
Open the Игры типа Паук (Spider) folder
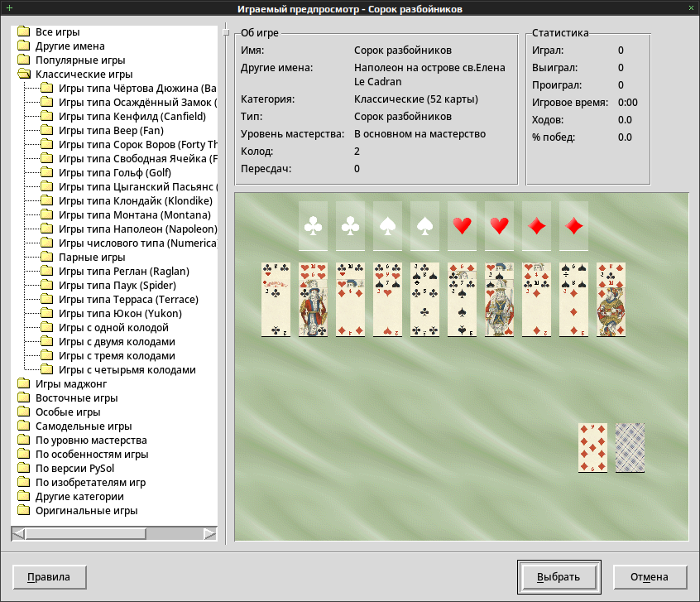[x=117, y=285]
